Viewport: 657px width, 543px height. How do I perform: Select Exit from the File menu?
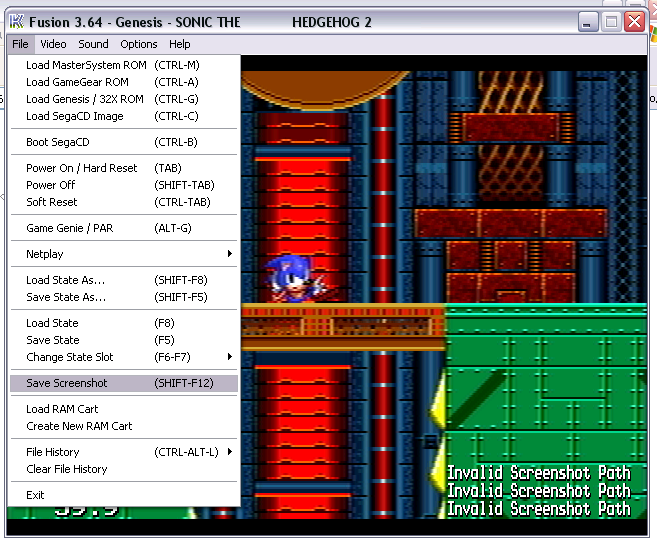(x=124, y=495)
